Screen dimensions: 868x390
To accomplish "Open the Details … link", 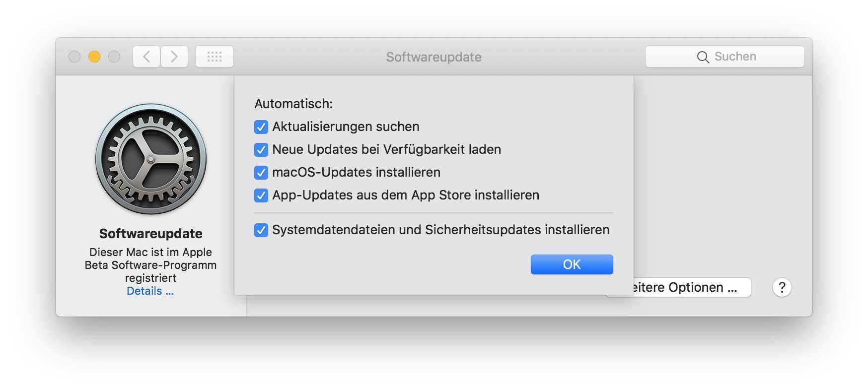I will (150, 291).
